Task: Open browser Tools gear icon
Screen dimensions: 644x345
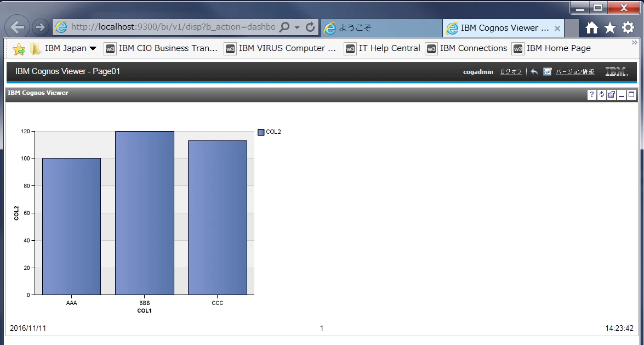Action: [x=629, y=27]
